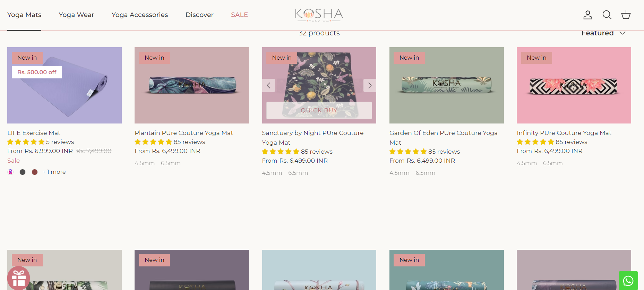Click the Rs. 500.00 off badge

point(37,72)
